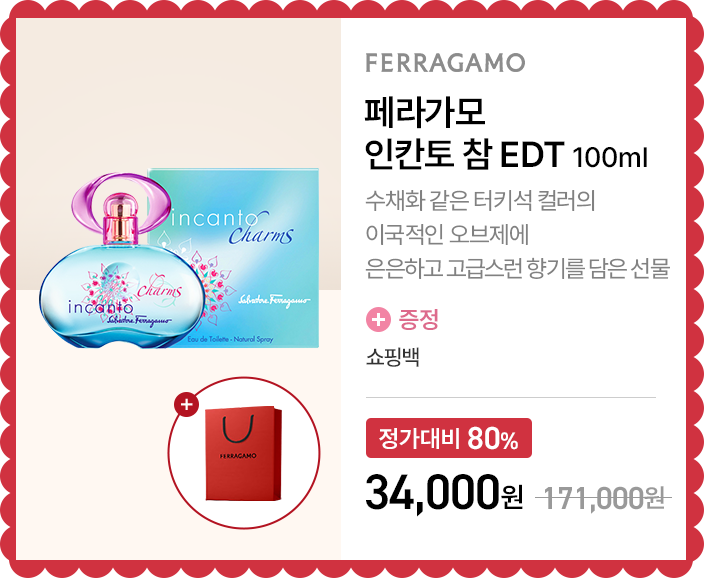Click the dark red plus badge on gift circle
The image size is (704, 578).
tap(186, 405)
